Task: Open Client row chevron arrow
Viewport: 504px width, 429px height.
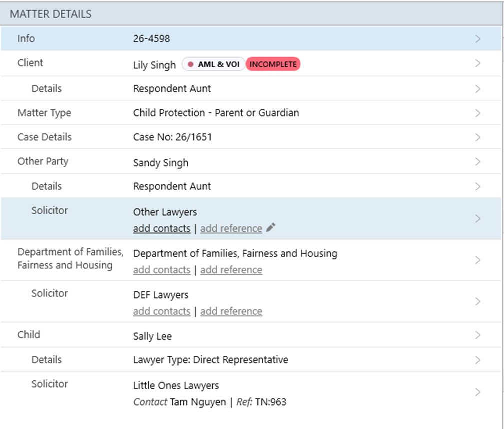Action: (478, 63)
